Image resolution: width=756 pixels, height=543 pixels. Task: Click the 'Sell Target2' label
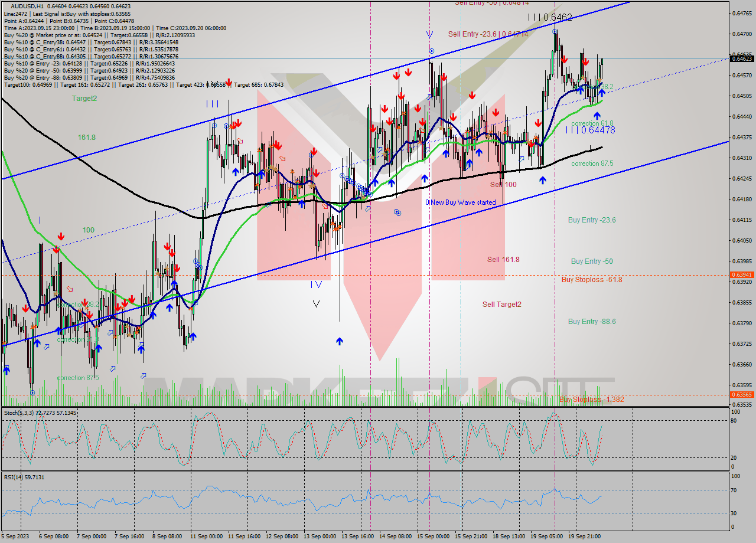pyautogui.click(x=502, y=304)
